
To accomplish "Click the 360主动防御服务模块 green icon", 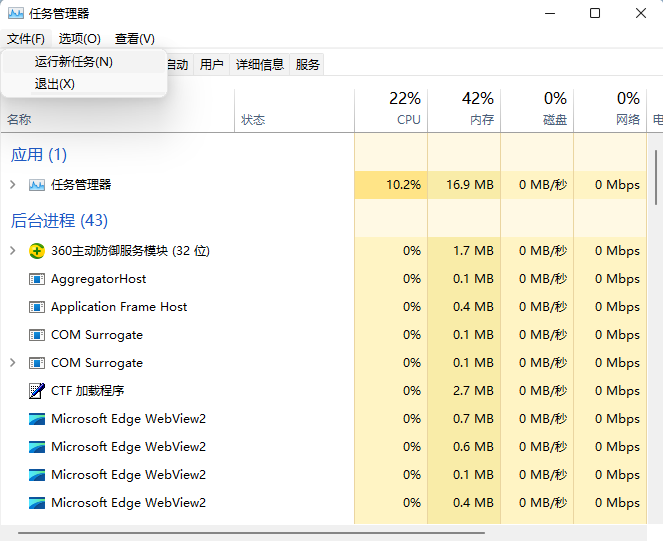I will tap(37, 251).
